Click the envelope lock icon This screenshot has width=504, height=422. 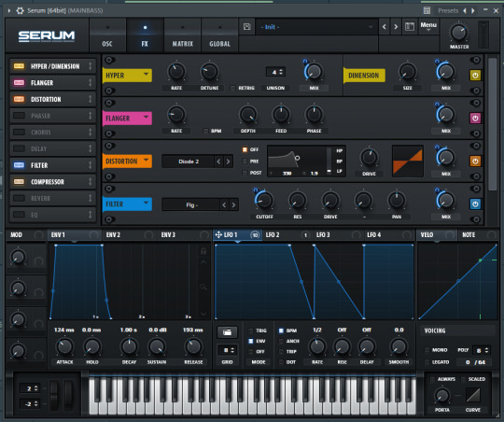tap(203, 251)
